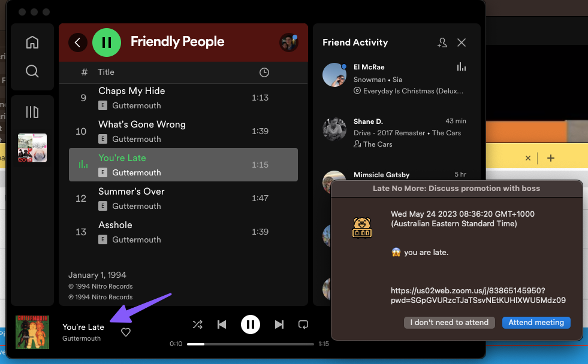This screenshot has height=364, width=588.
Task: Close the Friend Activity panel
Action: [462, 43]
